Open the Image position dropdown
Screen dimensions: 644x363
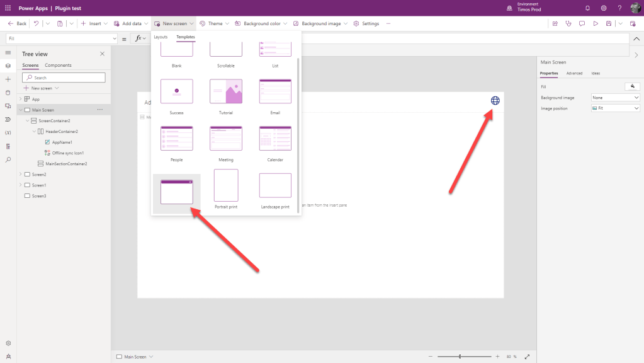coord(615,108)
